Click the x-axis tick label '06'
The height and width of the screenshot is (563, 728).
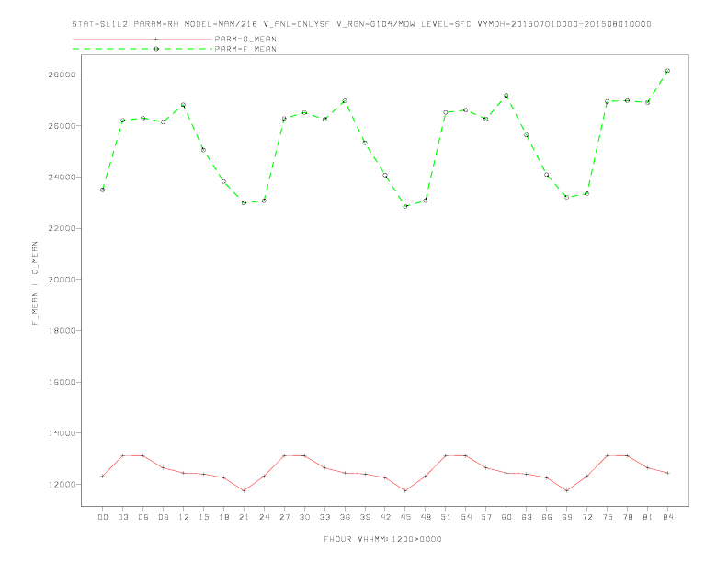[143, 517]
